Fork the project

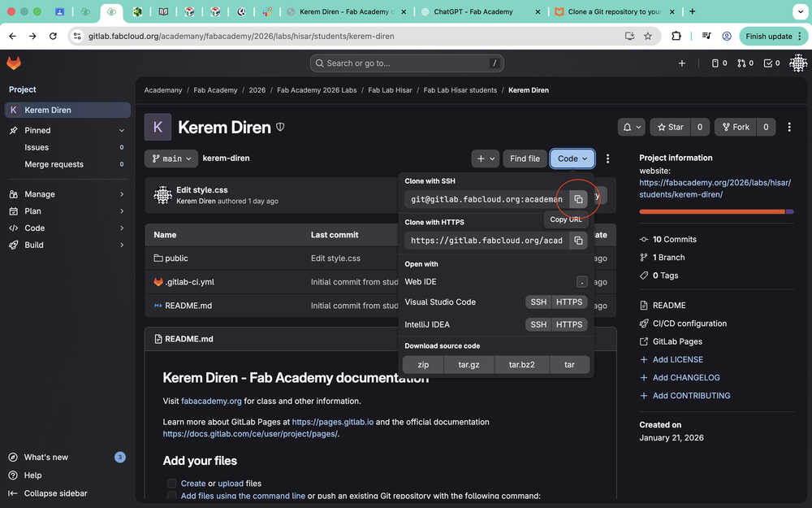coord(736,127)
